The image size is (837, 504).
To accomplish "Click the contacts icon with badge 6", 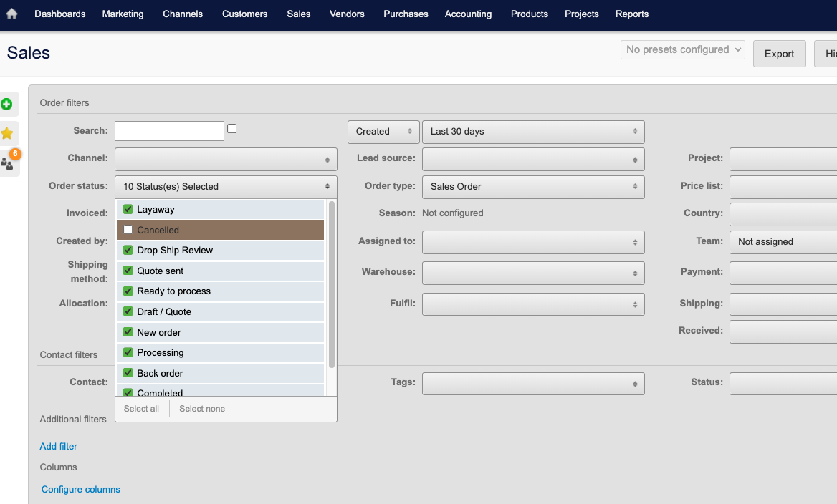I will pos(8,162).
